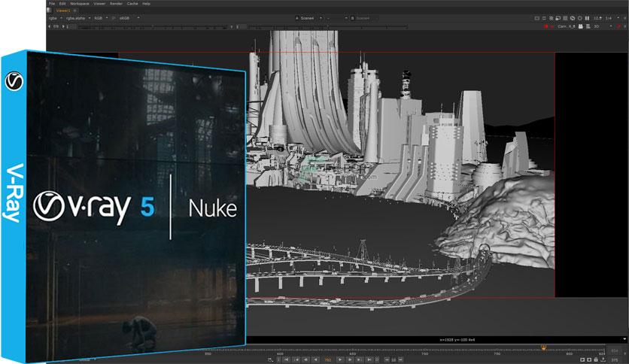Open the rgba layer dropdown
The height and width of the screenshot is (364, 629).
pyautogui.click(x=55, y=18)
